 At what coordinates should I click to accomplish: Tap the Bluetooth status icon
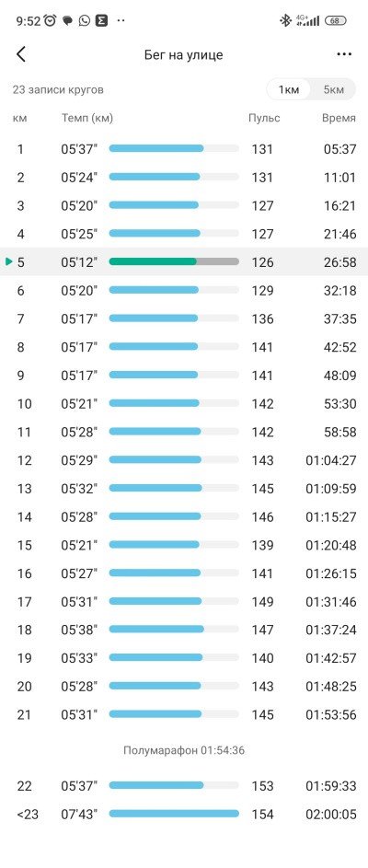285,21
